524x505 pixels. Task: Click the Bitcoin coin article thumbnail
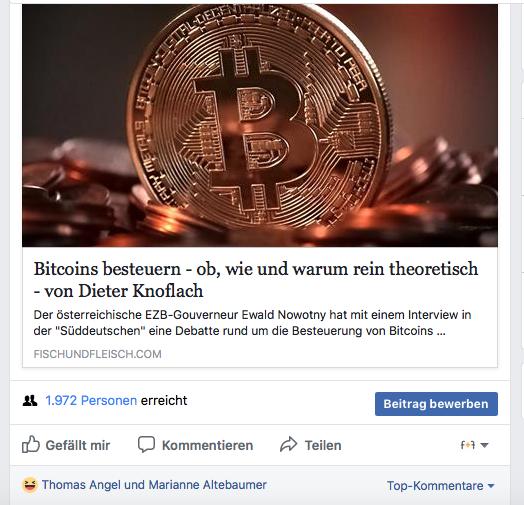pyautogui.click(x=260, y=126)
